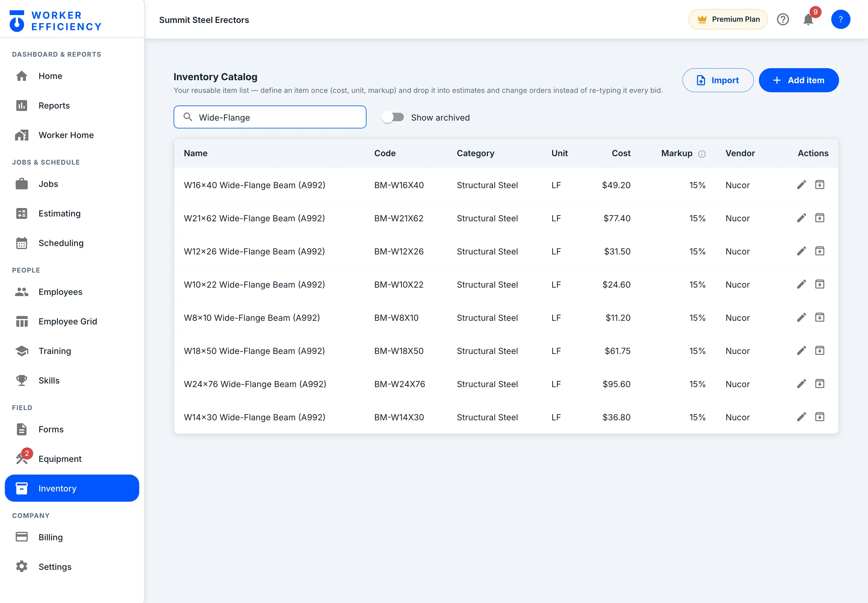
Task: Archive the W21×62 Wide-Flange Beam row
Action: (x=820, y=218)
